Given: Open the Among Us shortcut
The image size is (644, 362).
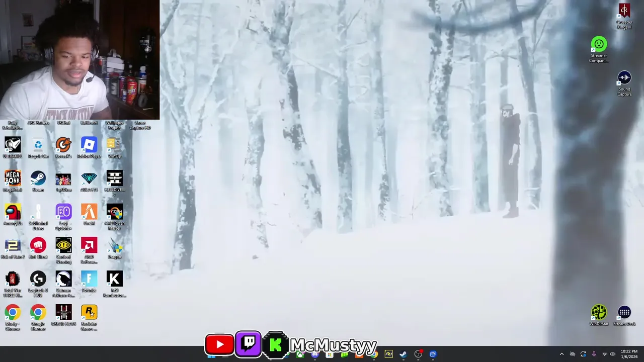Looking at the screenshot, I should click(x=13, y=215).
